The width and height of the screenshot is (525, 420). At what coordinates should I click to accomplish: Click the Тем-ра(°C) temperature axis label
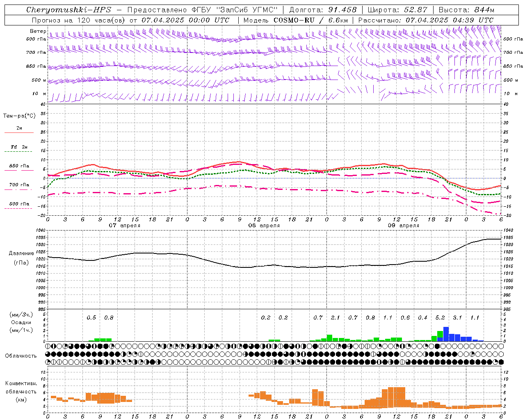[19, 116]
